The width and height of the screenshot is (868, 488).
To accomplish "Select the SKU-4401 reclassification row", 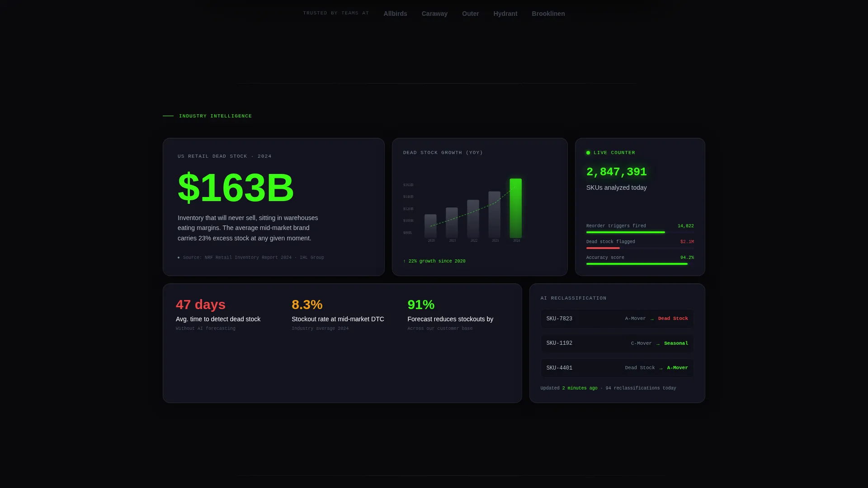I will (617, 368).
